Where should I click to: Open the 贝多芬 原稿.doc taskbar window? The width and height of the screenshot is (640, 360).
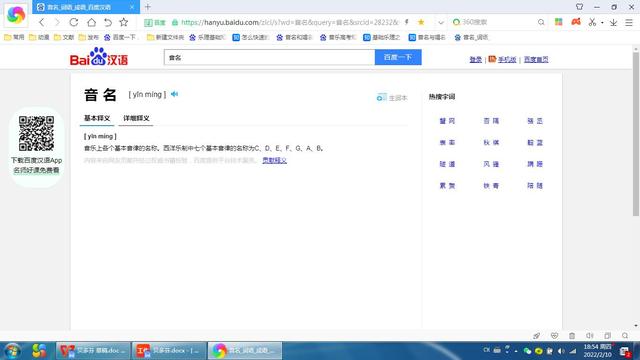point(93,351)
